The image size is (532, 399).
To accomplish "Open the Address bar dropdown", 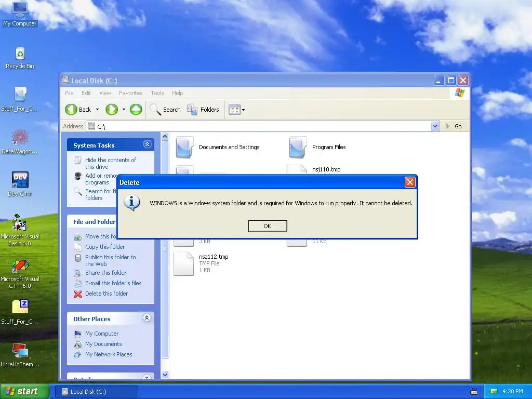I will tap(435, 126).
